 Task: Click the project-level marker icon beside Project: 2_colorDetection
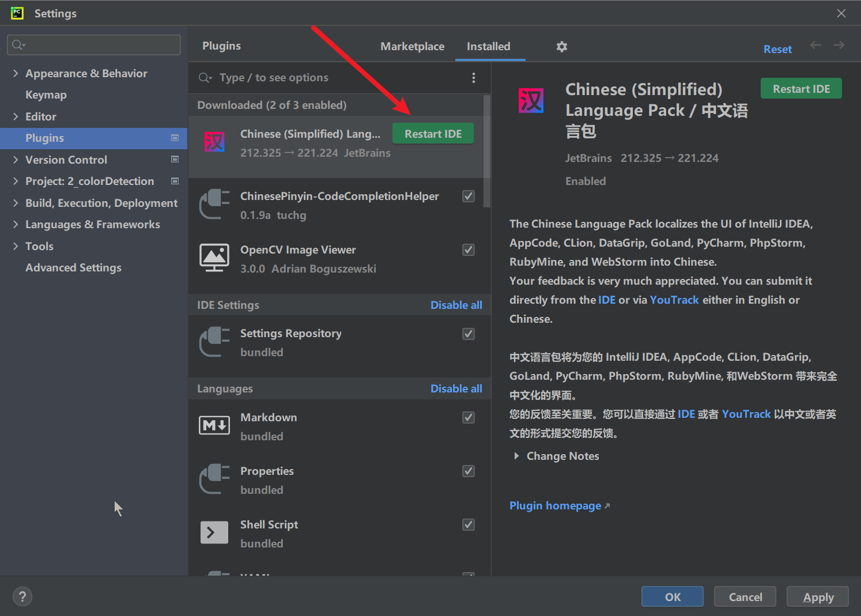(x=175, y=181)
